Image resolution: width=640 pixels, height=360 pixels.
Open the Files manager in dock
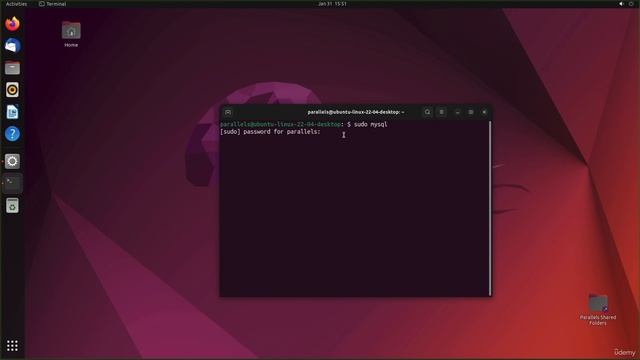(12, 68)
